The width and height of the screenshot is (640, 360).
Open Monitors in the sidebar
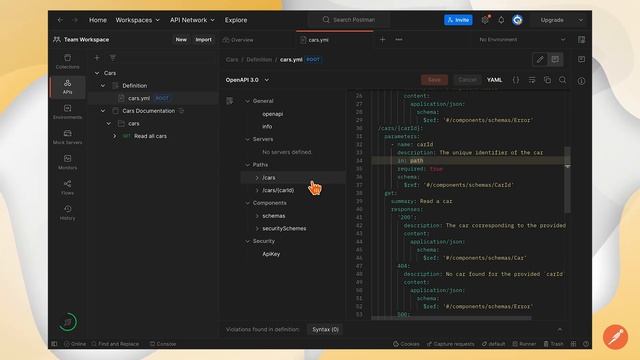click(x=68, y=162)
